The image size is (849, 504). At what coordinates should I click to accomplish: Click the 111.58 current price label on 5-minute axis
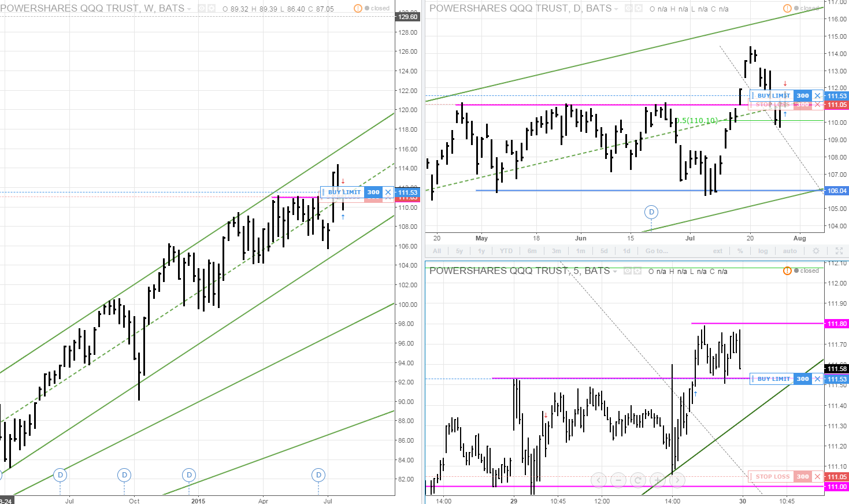pos(837,369)
